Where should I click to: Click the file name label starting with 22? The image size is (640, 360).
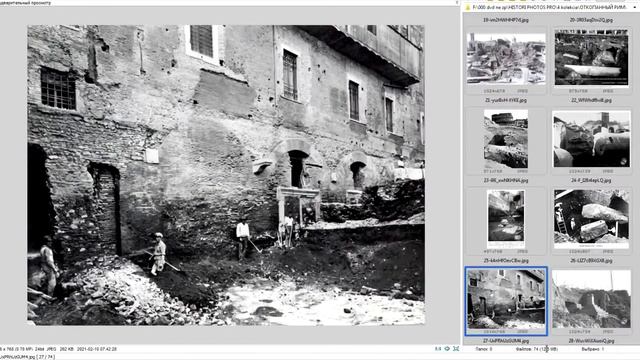591,100
